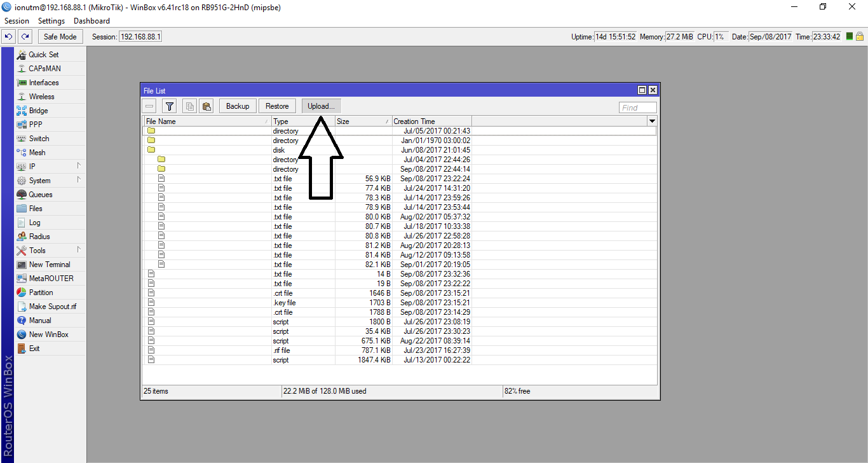Click the remove (minus) icon in File List
This screenshot has width=868, height=463.
(x=149, y=106)
